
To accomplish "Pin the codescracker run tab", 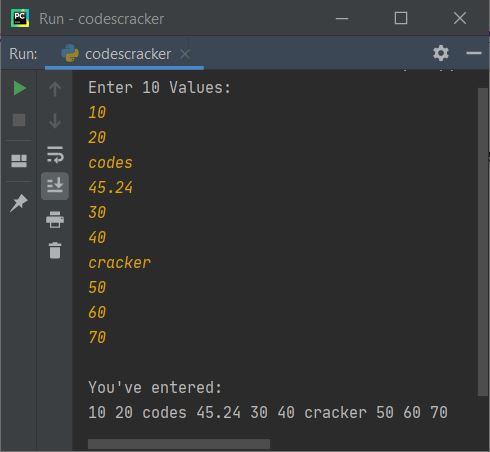I will [x=19, y=203].
